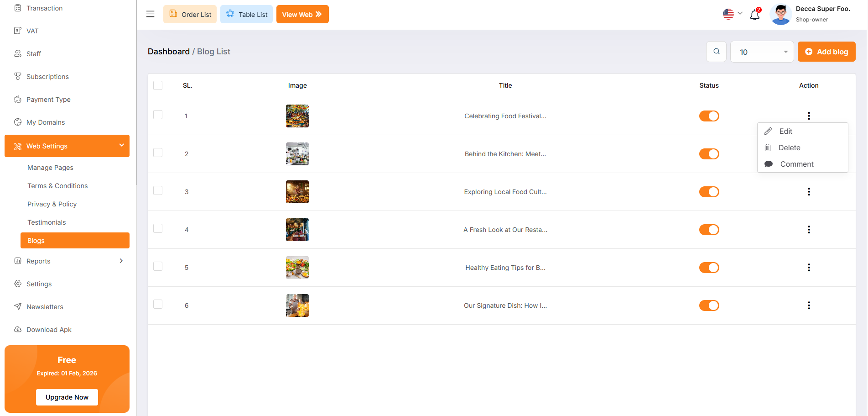Open action menu for blog row 3

pyautogui.click(x=808, y=192)
